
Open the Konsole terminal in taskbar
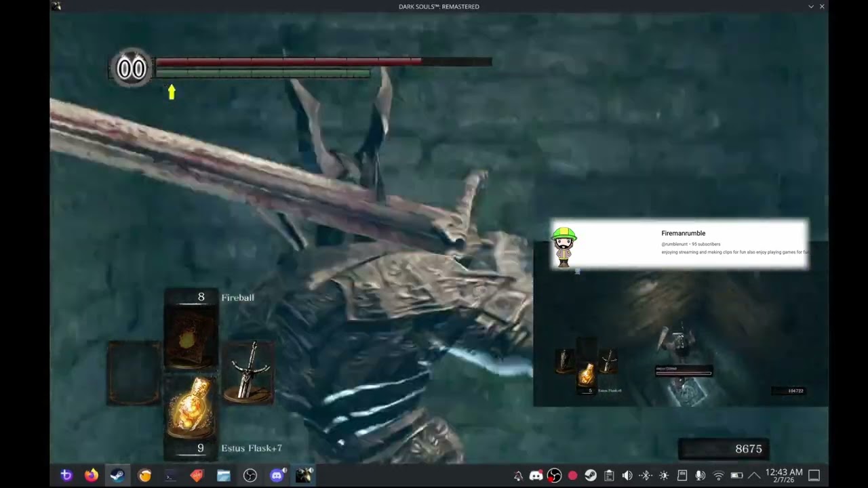[170, 475]
